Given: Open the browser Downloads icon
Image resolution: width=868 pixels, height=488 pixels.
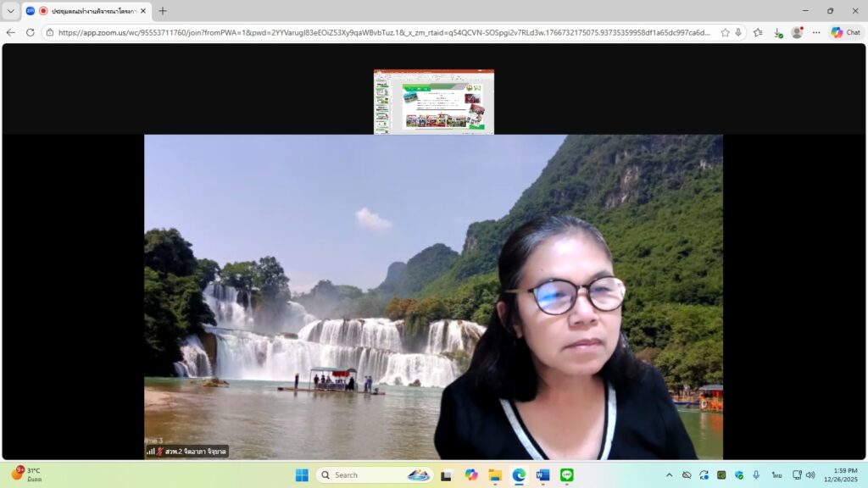Looking at the screenshot, I should 777,32.
